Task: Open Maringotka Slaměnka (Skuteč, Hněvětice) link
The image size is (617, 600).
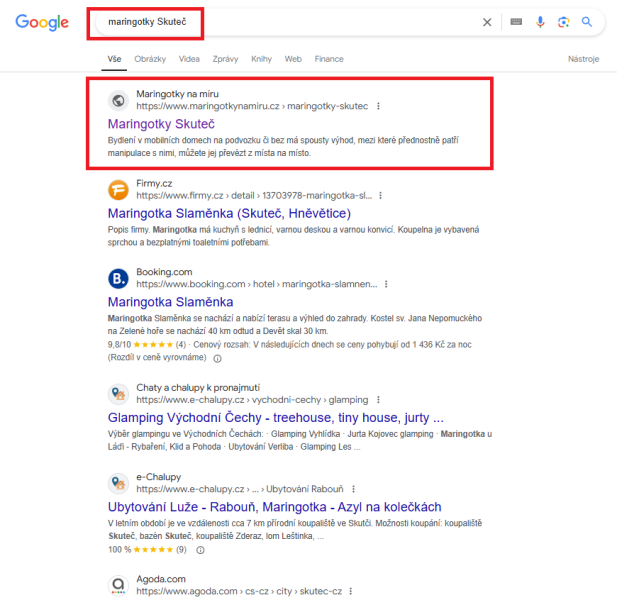Action: (229, 213)
